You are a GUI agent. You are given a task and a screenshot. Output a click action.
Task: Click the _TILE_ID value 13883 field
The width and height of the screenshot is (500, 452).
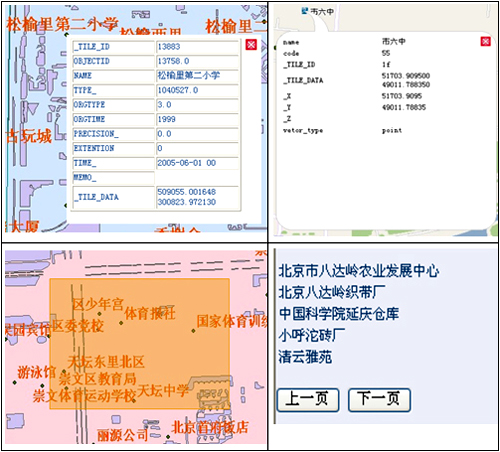[x=198, y=47]
